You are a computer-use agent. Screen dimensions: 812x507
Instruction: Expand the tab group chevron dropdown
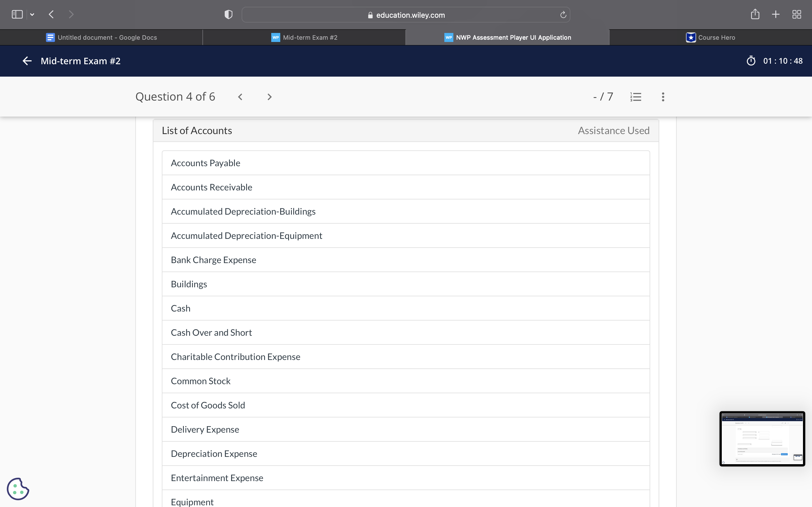coord(32,14)
